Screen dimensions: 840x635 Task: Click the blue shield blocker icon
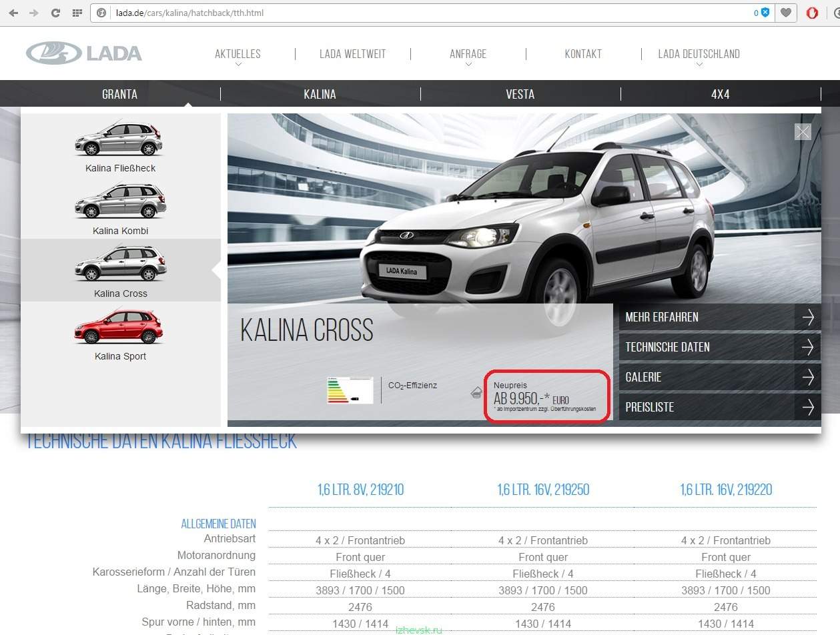click(x=765, y=13)
